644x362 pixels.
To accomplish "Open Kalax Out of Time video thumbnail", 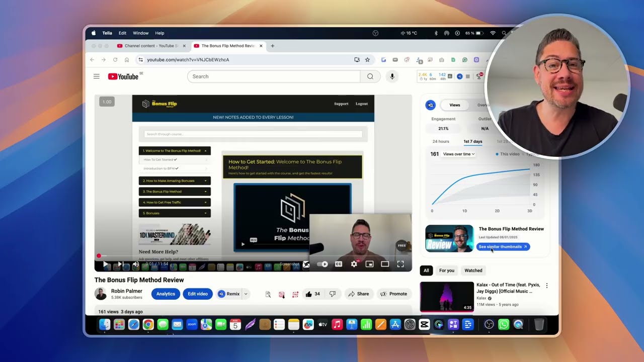I will 447,297.
